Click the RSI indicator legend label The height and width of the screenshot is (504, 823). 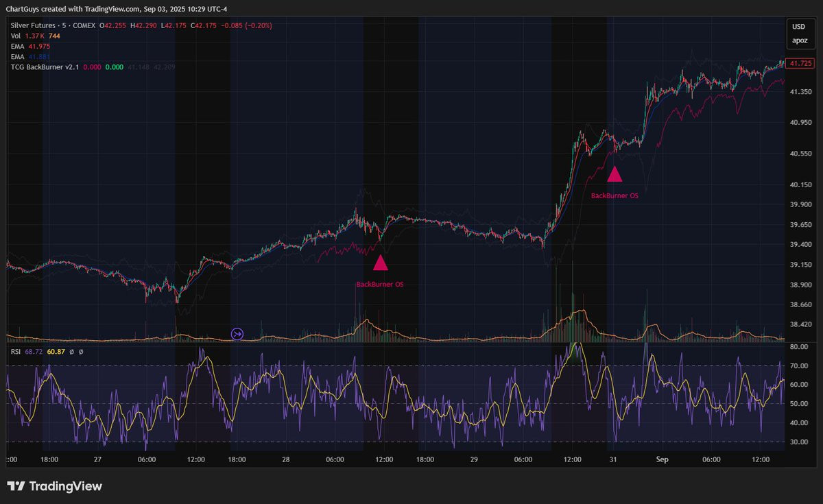[16, 351]
